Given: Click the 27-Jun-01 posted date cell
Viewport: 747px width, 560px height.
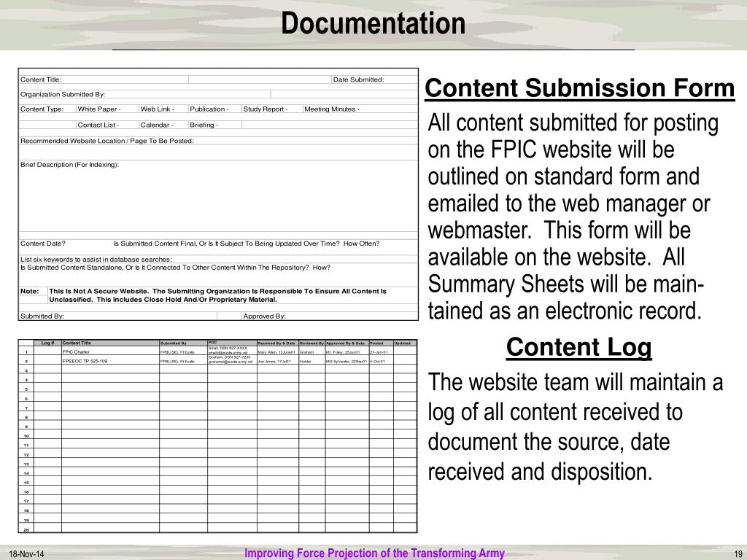Looking at the screenshot, I should (x=379, y=352).
